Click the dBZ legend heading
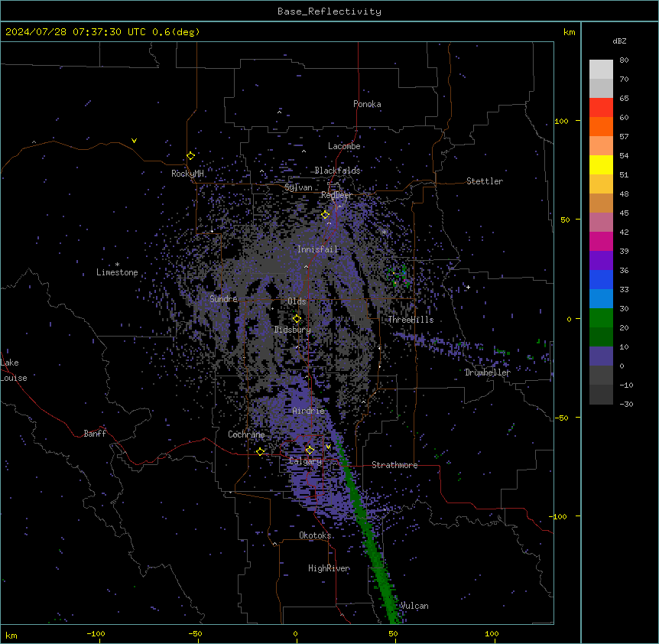 (619, 41)
